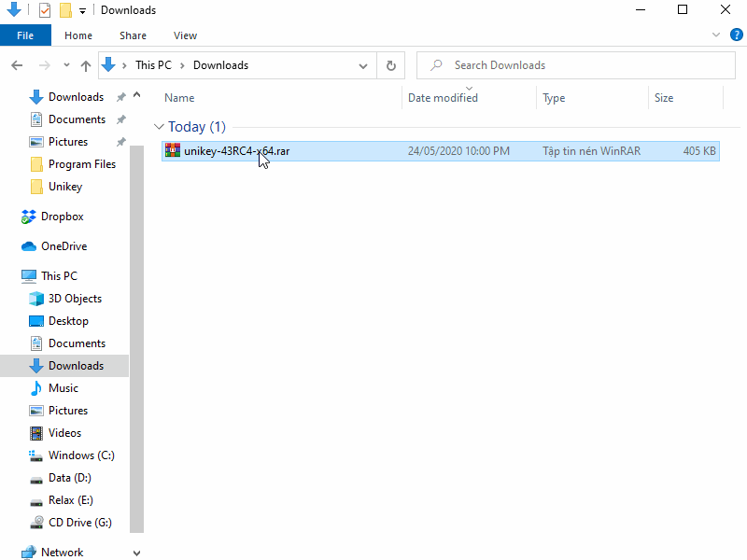747x560 pixels.
Task: Click the navigation pane scroll down arrow
Action: coord(136,553)
